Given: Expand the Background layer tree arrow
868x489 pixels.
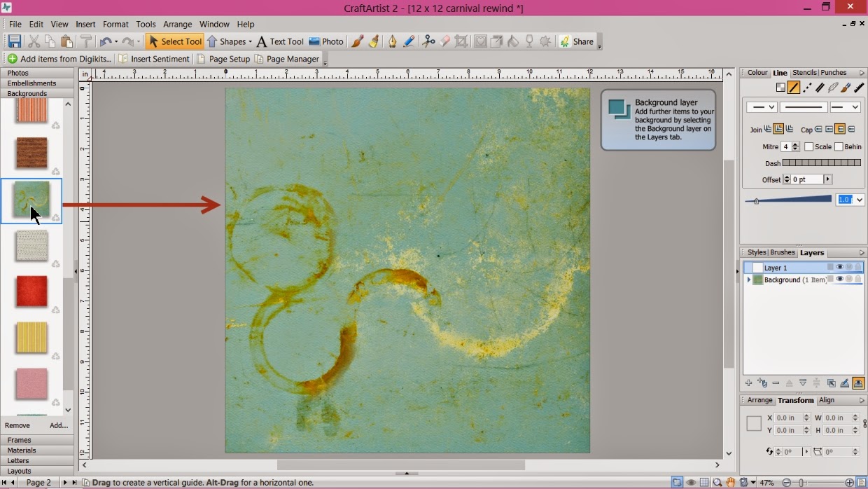Looking at the screenshot, I should point(748,280).
